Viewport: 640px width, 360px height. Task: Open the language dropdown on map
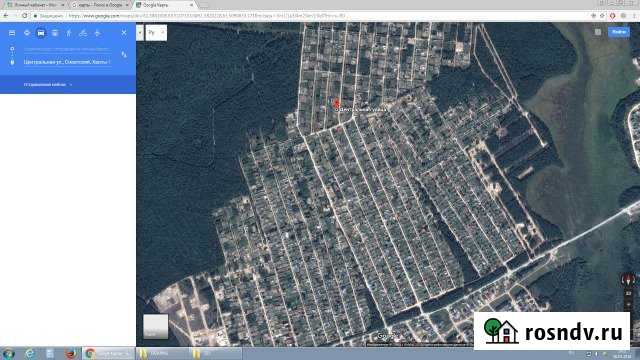(x=156, y=33)
